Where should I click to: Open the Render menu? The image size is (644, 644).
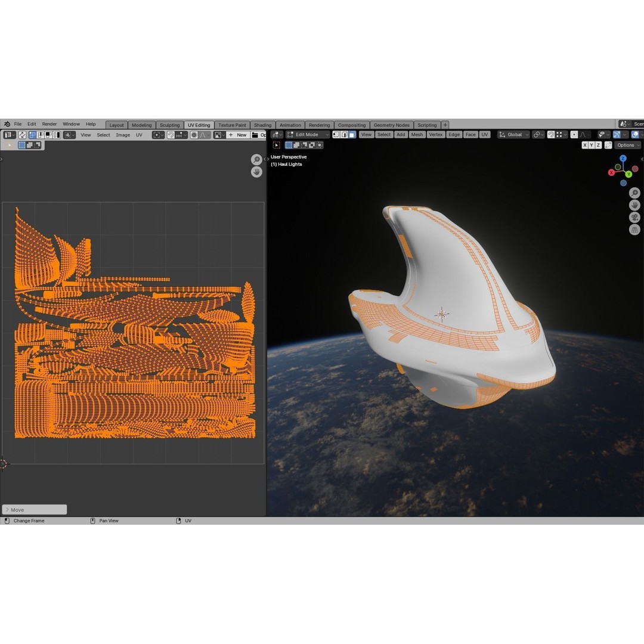(49, 124)
